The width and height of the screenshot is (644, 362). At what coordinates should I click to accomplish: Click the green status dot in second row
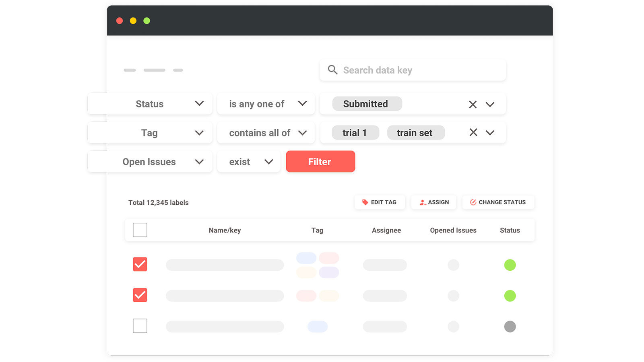pyautogui.click(x=510, y=296)
